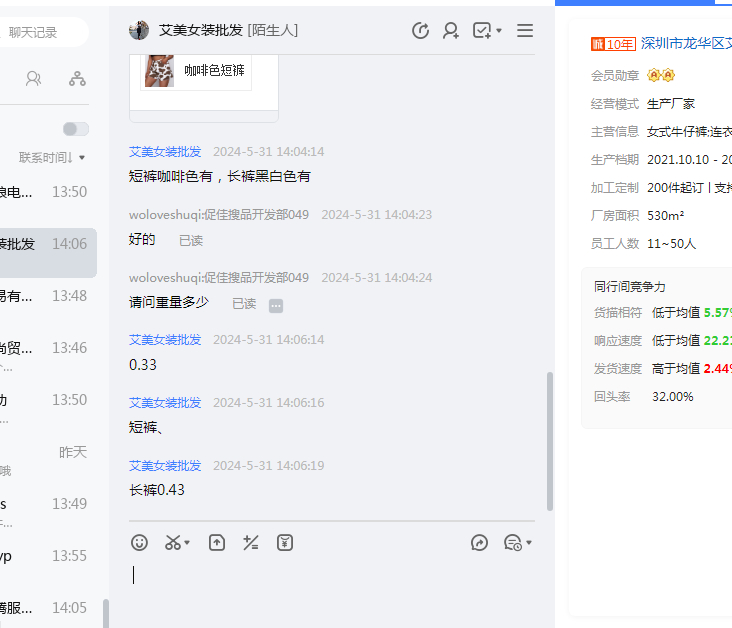
Task: Open the organization structure tab icon
Action: [77, 78]
